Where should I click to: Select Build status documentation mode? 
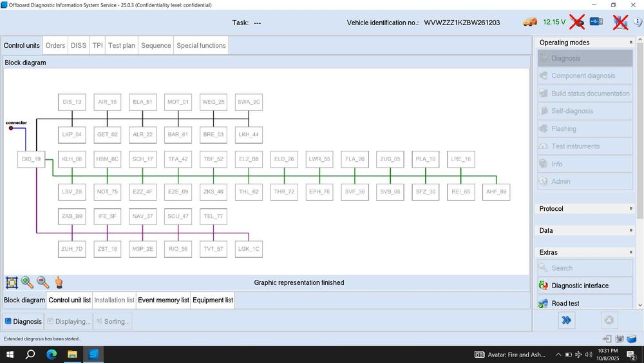coord(585,93)
